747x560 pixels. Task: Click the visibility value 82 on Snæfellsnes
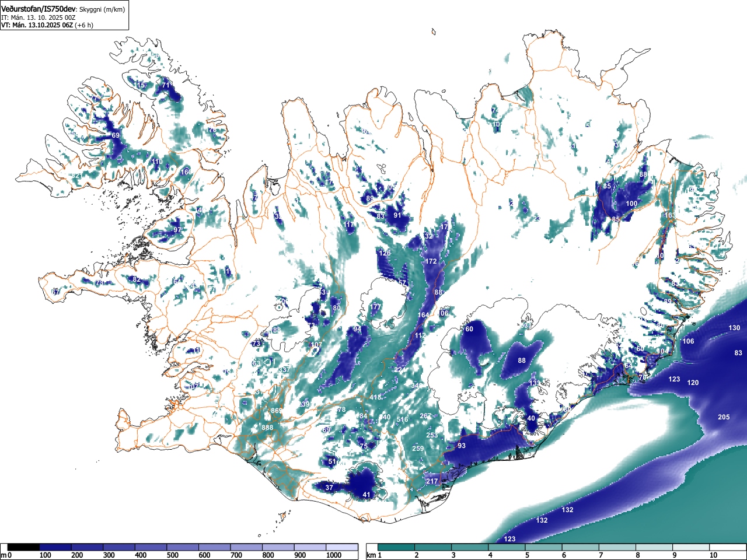[137, 280]
